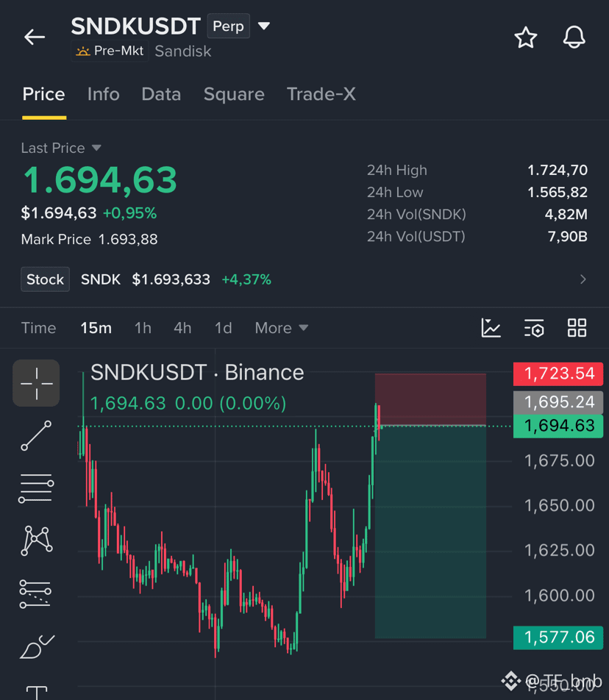
Task: Go back with the arrow icon
Action: pyautogui.click(x=35, y=37)
